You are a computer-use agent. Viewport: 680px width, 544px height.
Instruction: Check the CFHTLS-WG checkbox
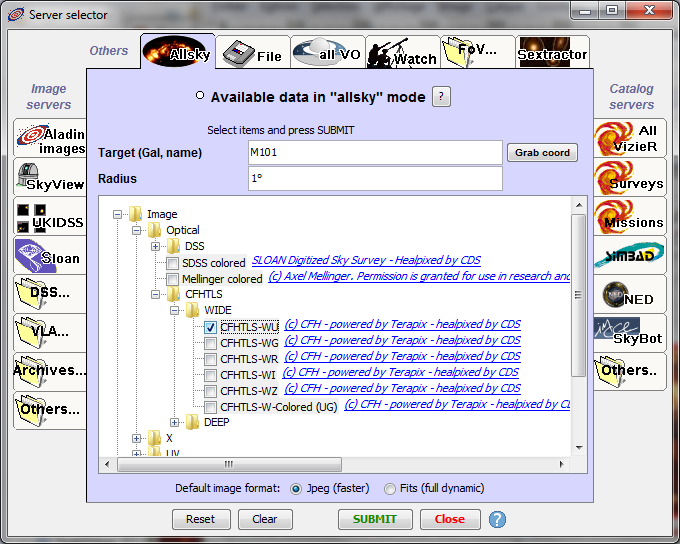(210, 343)
